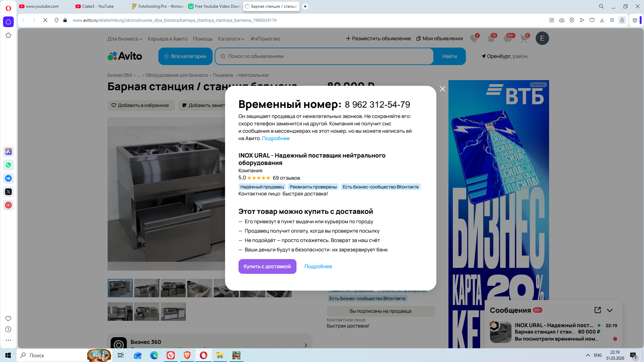
Task: Expand the Для бизнеса dropdown menu
Action: pyautogui.click(x=125, y=39)
